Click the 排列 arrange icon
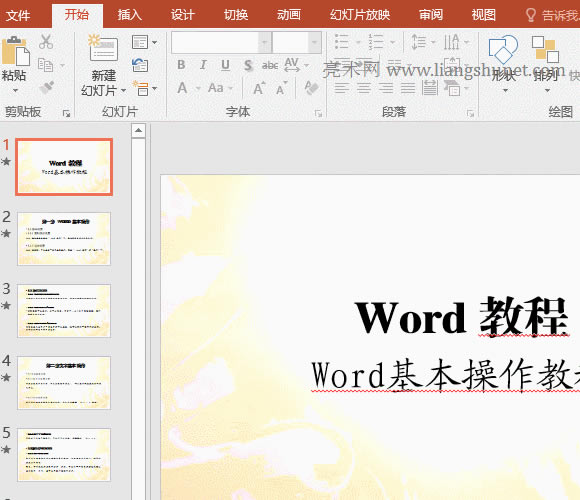The image size is (580, 500). (545, 49)
